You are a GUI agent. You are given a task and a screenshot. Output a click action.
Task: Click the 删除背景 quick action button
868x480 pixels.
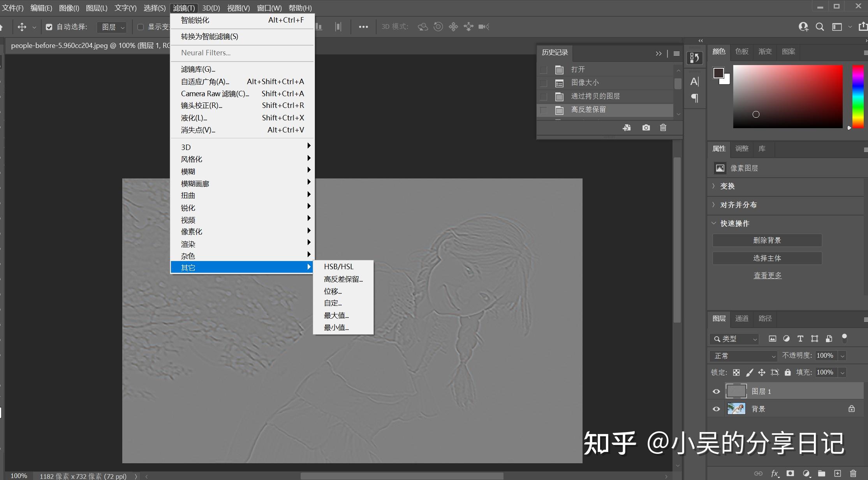(767, 240)
